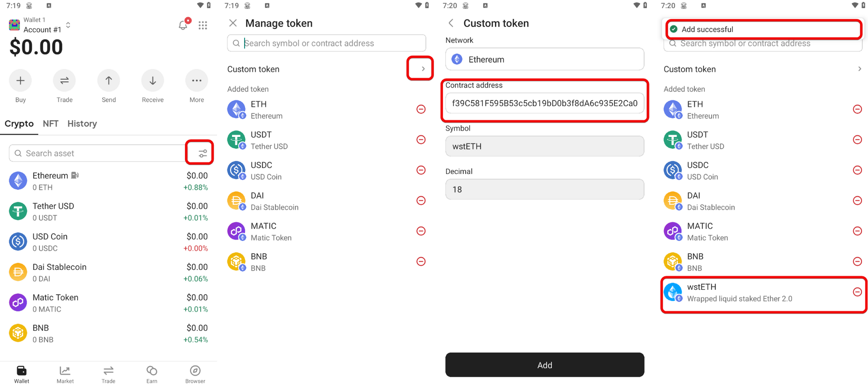
Task: Dismiss the Add successful toast
Action: [763, 29]
